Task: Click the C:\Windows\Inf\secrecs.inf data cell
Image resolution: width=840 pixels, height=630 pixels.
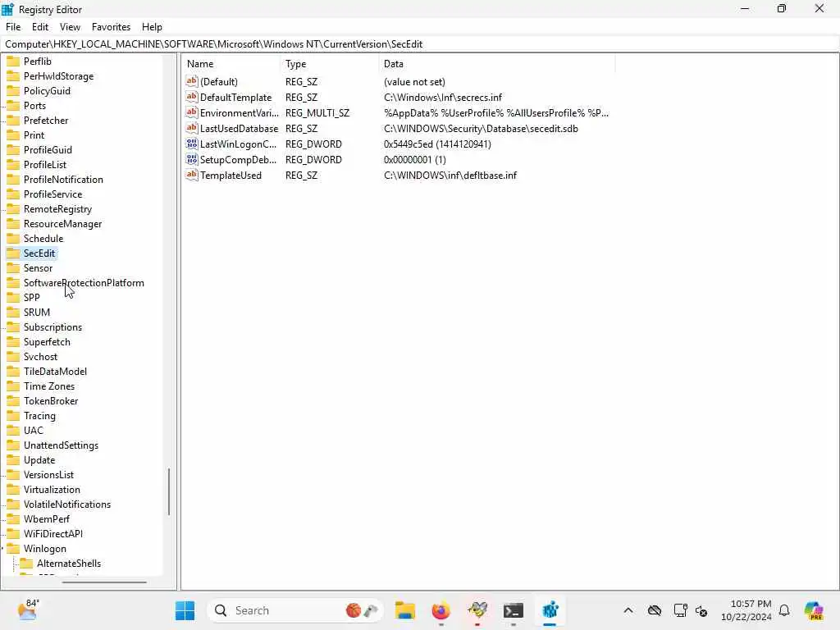Action: (x=443, y=97)
